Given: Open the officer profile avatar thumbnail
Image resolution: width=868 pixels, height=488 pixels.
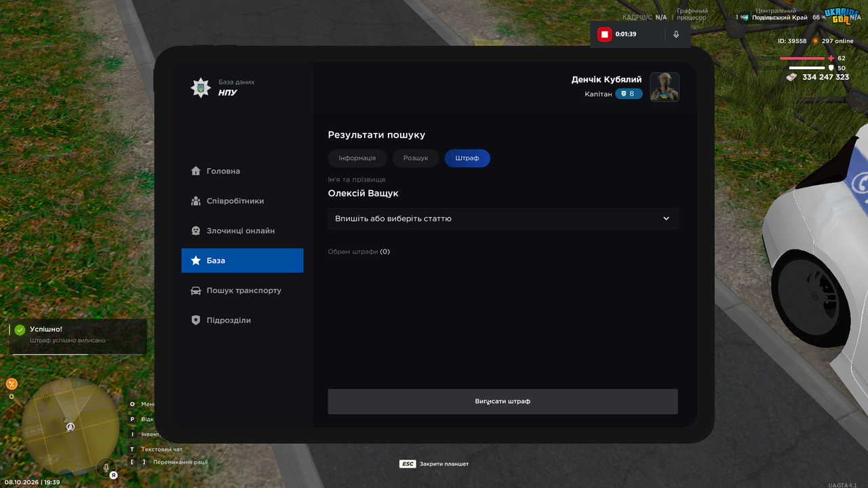Looking at the screenshot, I should [665, 87].
